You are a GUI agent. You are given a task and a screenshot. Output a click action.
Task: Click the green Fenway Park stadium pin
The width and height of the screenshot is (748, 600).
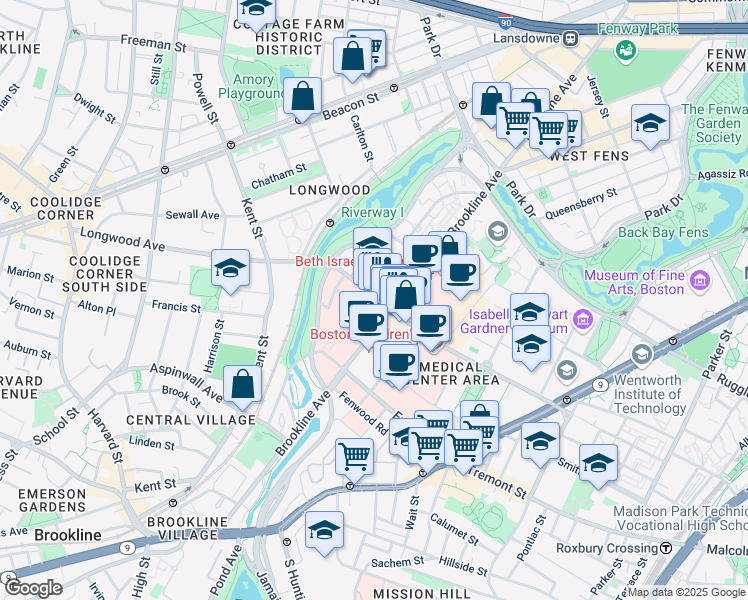pyautogui.click(x=625, y=51)
